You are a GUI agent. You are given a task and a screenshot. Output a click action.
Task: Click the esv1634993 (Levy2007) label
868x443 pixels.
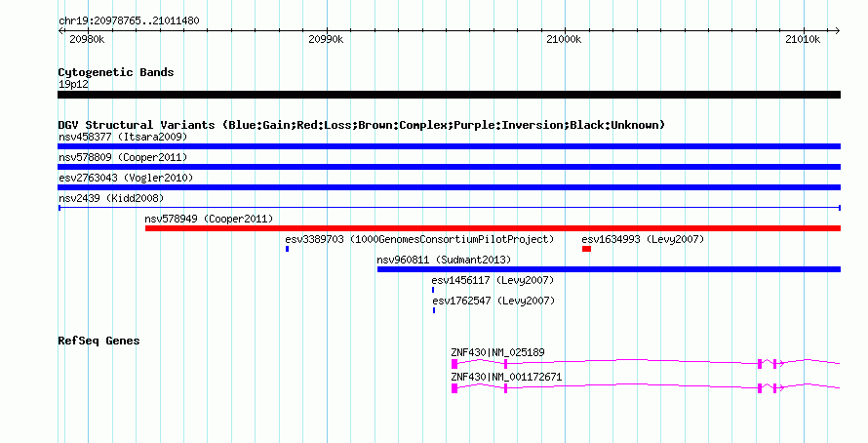coord(643,239)
